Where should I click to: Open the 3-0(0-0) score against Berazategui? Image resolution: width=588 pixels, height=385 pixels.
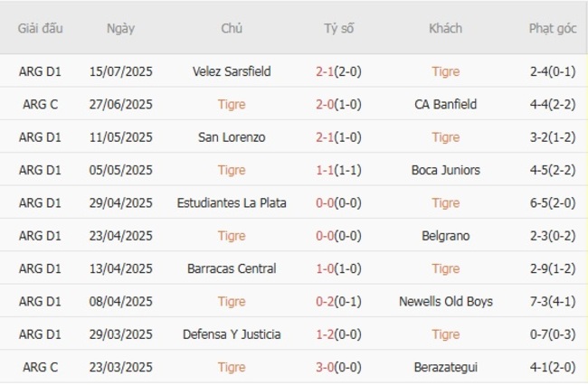point(339,368)
